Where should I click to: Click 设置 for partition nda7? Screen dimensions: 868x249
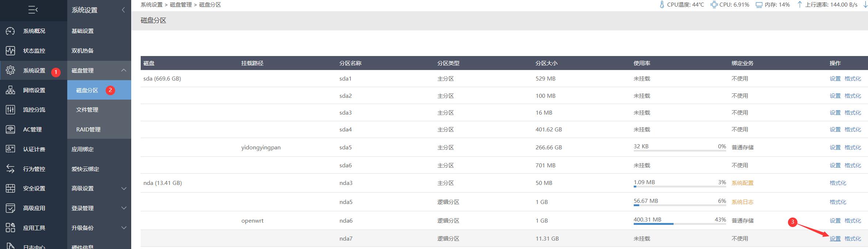click(x=835, y=239)
